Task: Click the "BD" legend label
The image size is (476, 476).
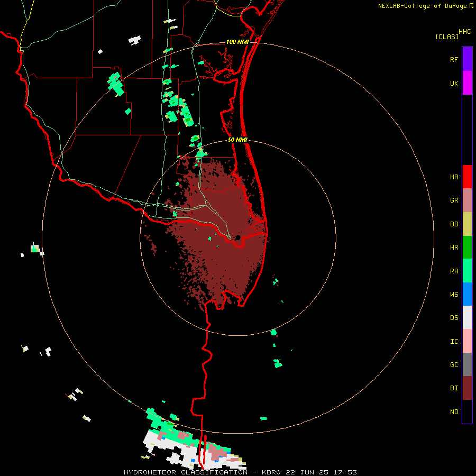Action: pos(454,224)
